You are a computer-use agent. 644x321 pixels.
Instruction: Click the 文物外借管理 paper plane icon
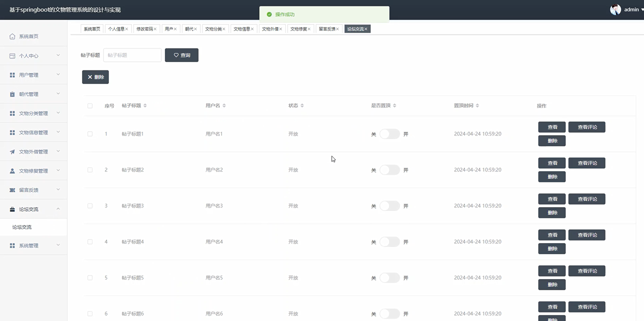pyautogui.click(x=12, y=152)
